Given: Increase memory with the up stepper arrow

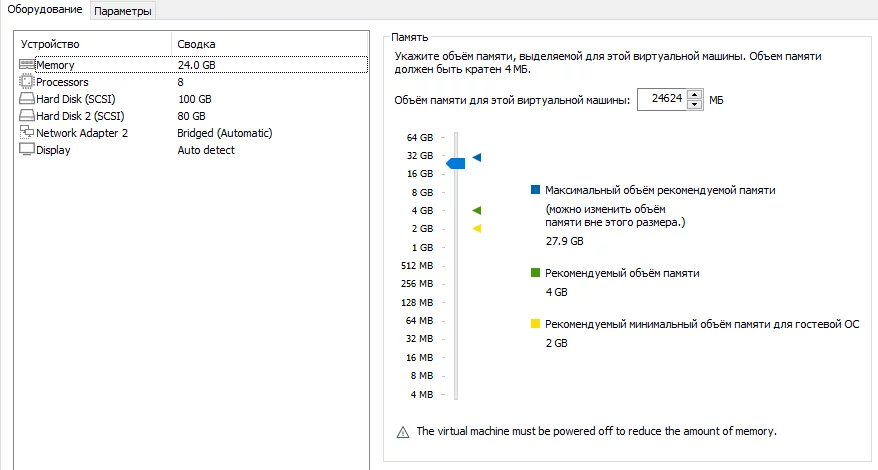Looking at the screenshot, I should [693, 95].
